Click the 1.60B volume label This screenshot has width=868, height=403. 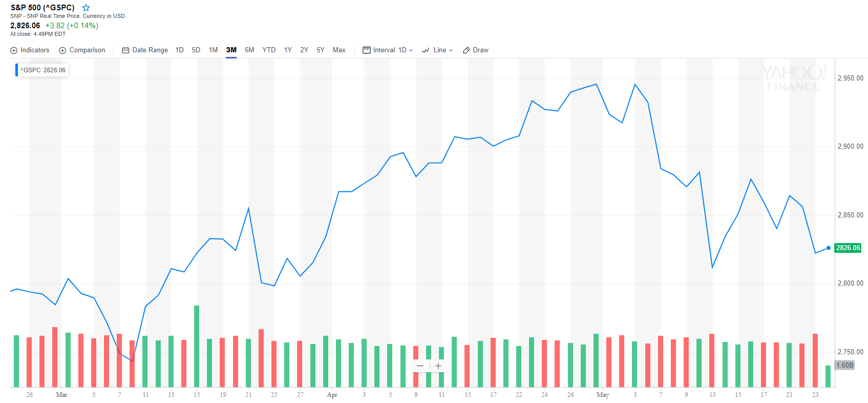[x=843, y=365]
